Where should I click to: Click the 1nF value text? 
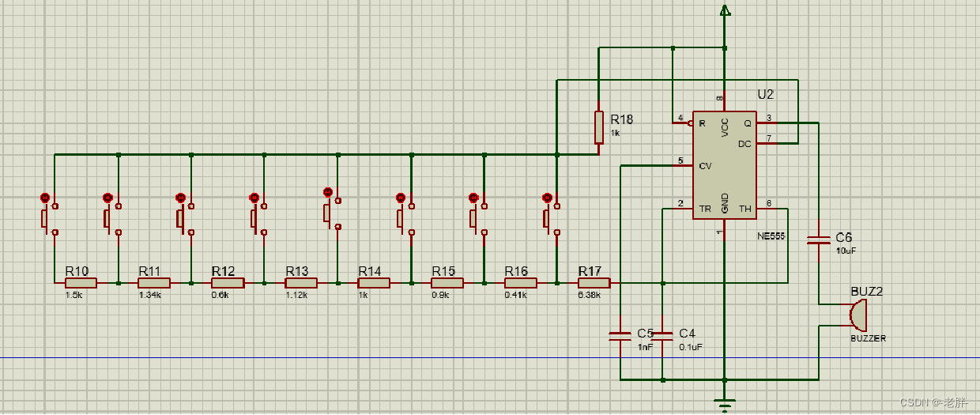coord(646,346)
